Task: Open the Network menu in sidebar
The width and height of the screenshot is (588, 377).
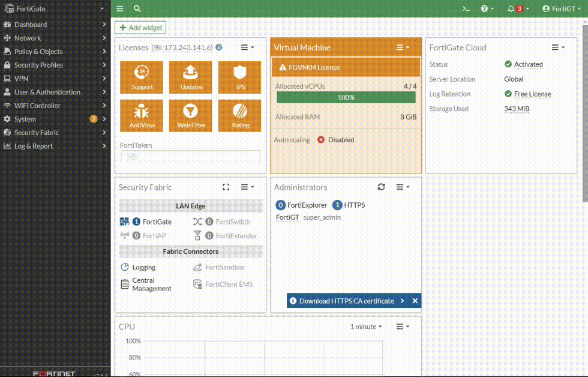Action: click(x=55, y=38)
